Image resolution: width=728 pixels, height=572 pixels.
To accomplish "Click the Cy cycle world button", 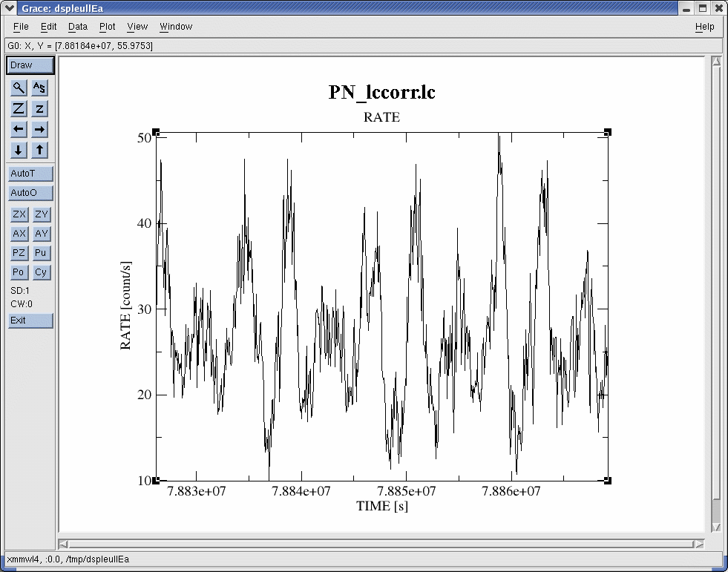I will [x=42, y=272].
